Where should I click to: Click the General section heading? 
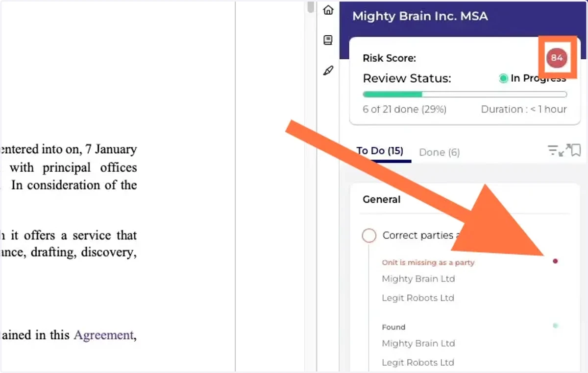[x=381, y=199]
